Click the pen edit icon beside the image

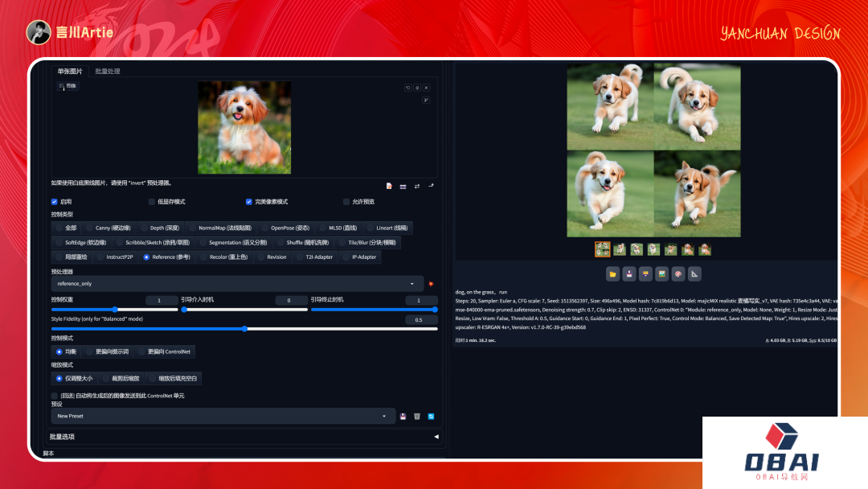[x=426, y=101]
